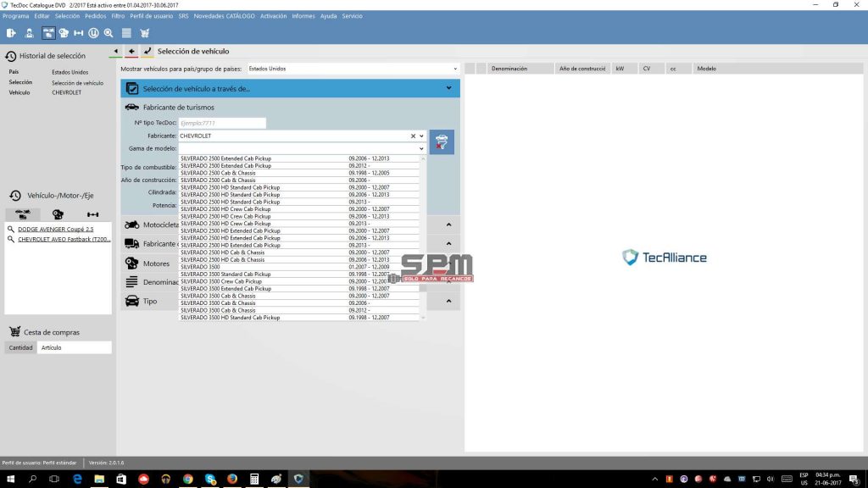Click the exit/logout icon in toolbar

coord(11,33)
